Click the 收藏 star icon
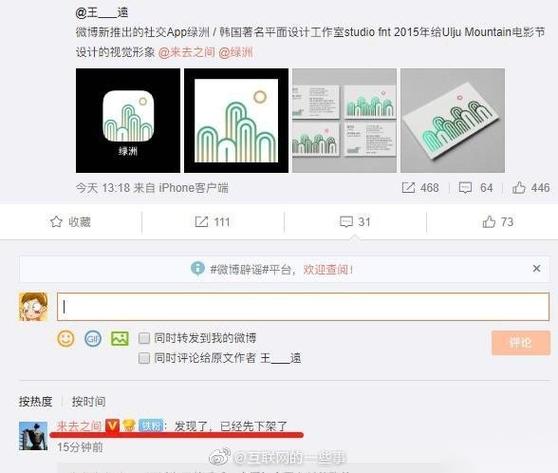 coord(56,222)
